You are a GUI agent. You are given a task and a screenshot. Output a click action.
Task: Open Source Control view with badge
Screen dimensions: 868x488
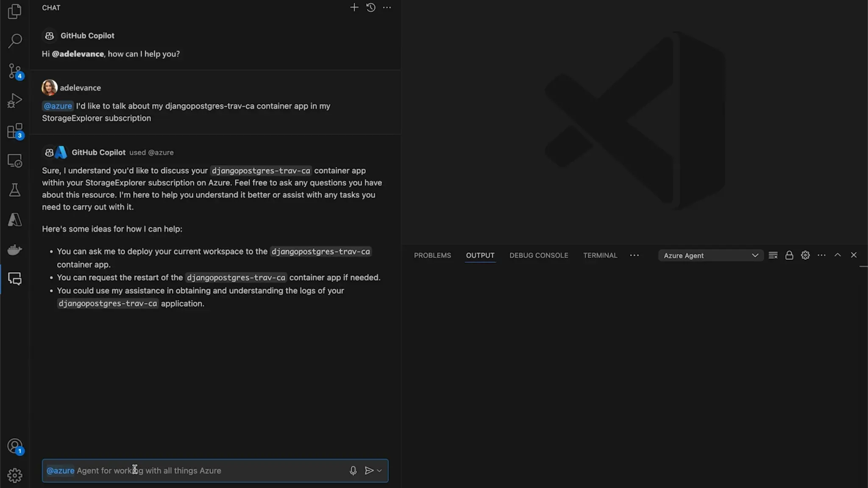pos(15,71)
